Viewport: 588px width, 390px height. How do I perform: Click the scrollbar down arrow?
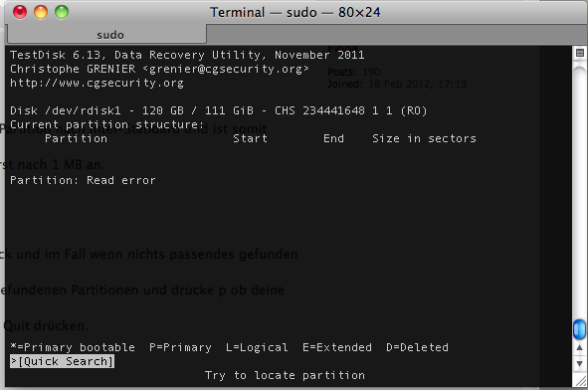tap(579, 364)
